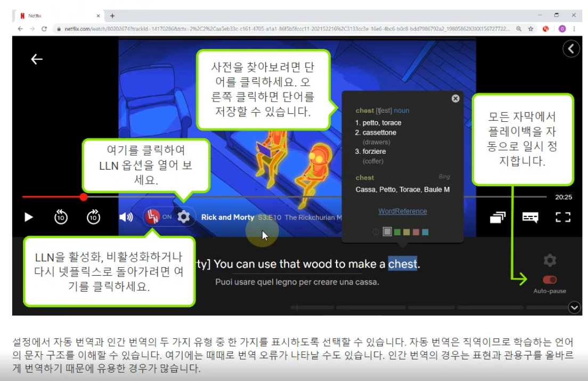The height and width of the screenshot is (381, 588).
Task: Click the S3:E10 episode label
Action: pos(269,217)
